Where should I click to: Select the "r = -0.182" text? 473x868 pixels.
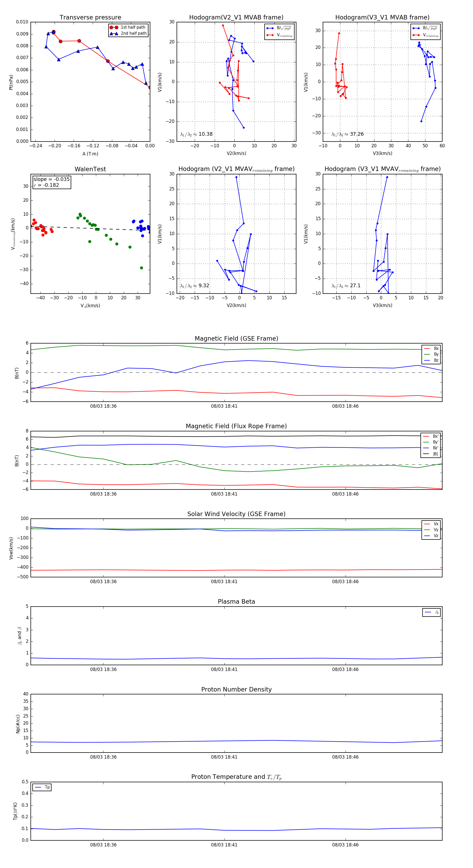click(x=46, y=185)
